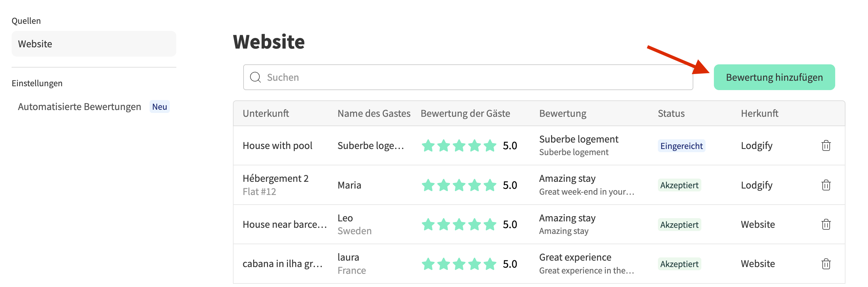Click the star rating in Maria's row
The width and height of the screenshot is (868, 287).
tap(459, 185)
